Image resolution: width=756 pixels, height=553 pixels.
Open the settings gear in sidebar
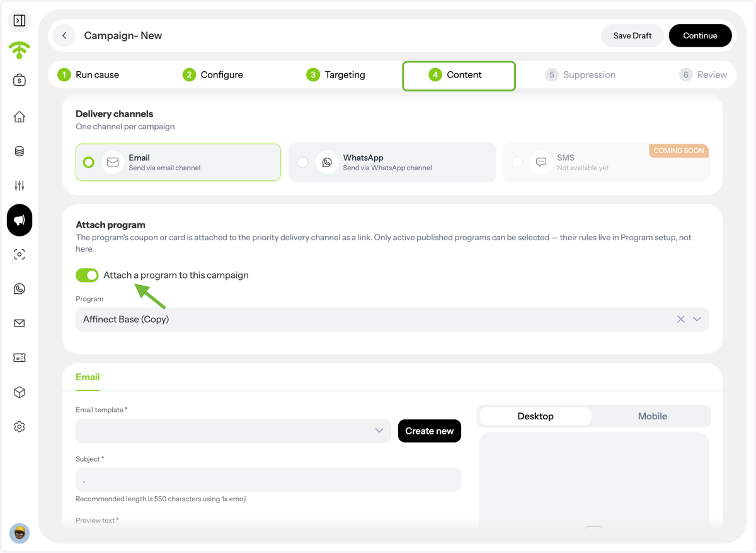coord(20,427)
